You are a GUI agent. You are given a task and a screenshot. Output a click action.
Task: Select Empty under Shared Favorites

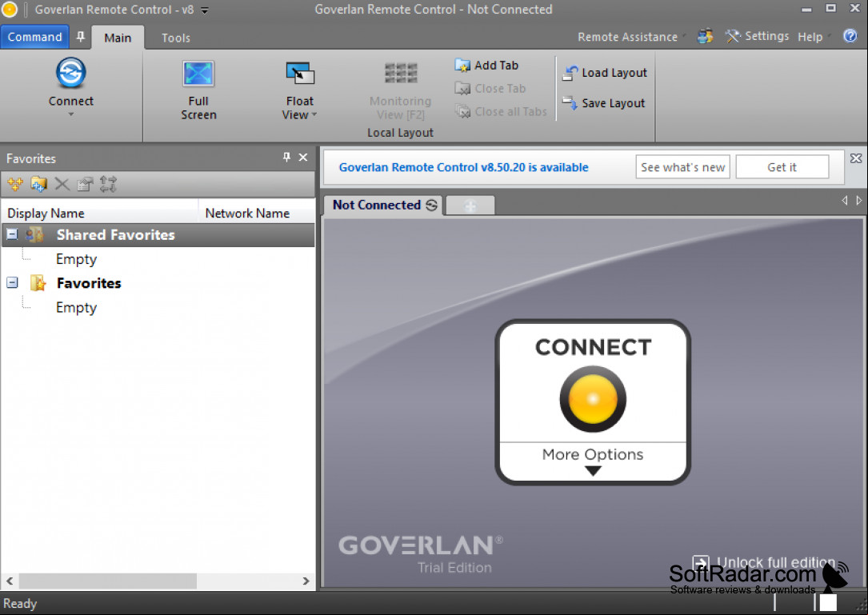(x=76, y=259)
